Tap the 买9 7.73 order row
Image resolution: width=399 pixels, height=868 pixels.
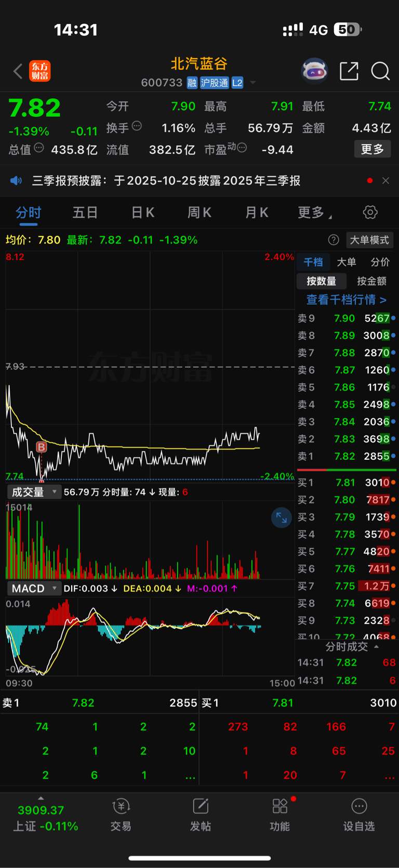pyautogui.click(x=347, y=620)
